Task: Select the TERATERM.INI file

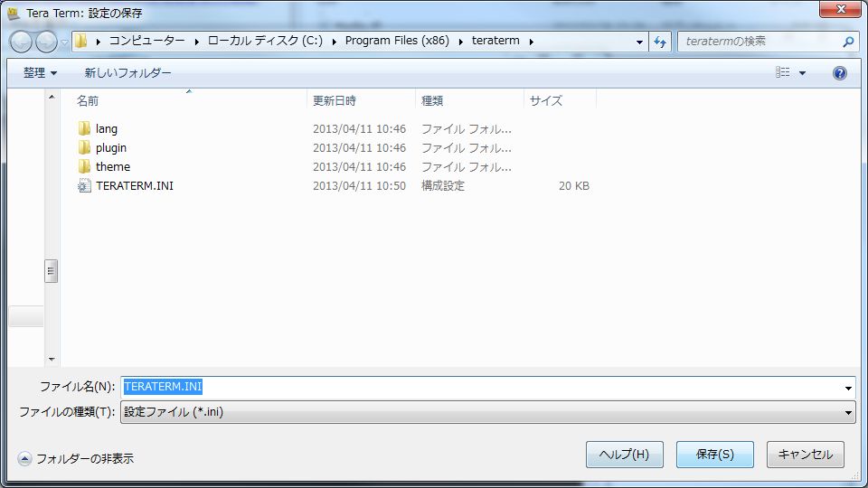Action: (x=134, y=186)
